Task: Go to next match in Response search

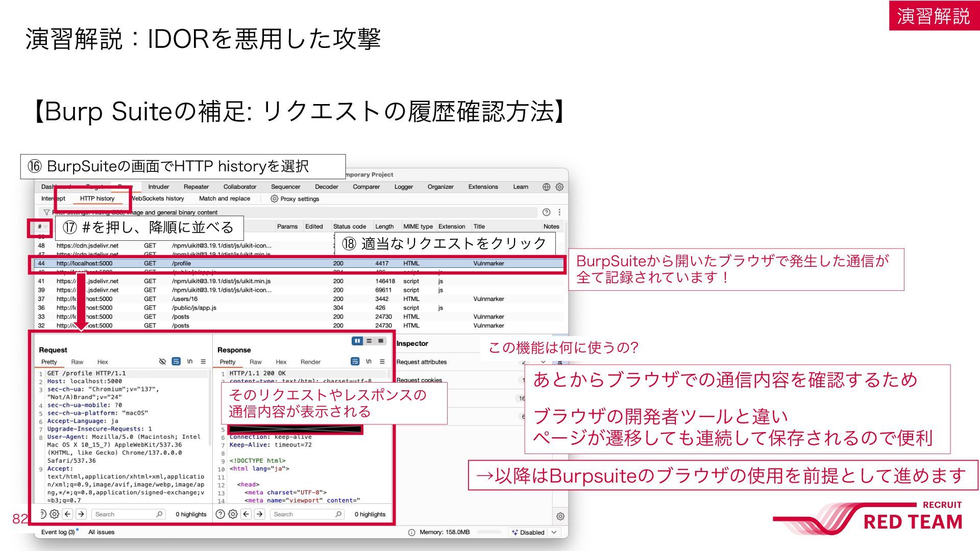Action: point(259,514)
